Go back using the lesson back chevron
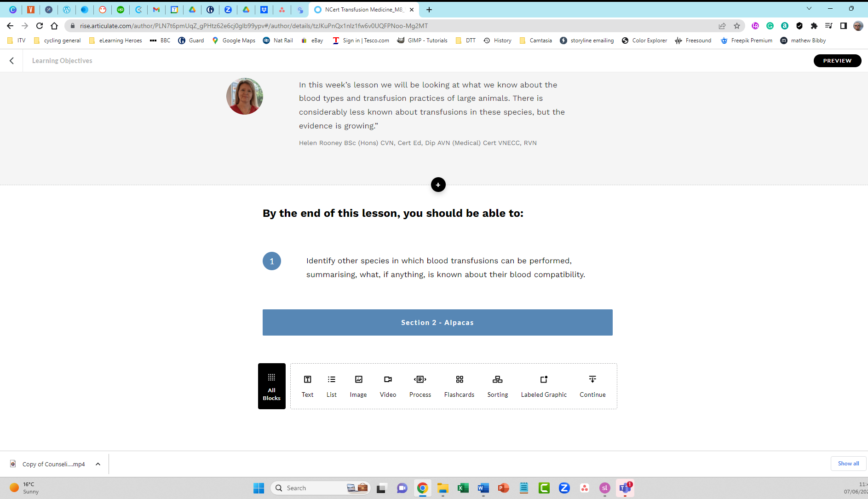Screen dimensions: 868x499 click(x=12, y=61)
